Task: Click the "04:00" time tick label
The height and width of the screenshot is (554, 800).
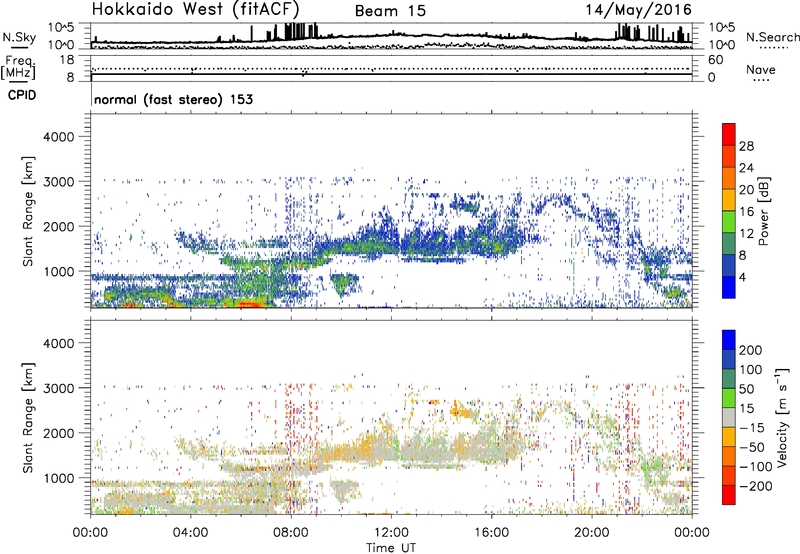Action: [191, 533]
